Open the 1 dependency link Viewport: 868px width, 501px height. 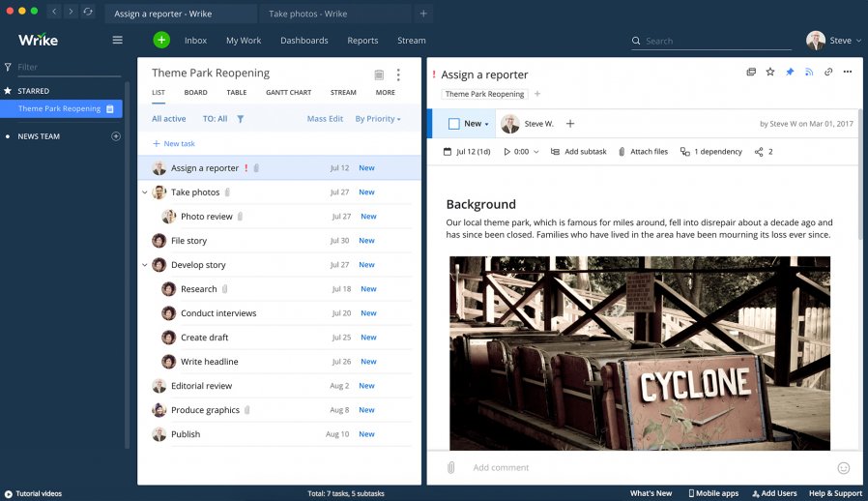[711, 151]
